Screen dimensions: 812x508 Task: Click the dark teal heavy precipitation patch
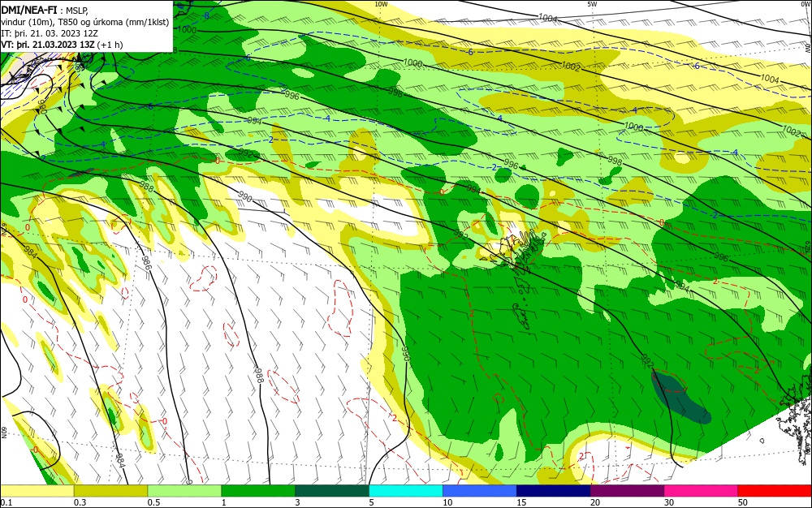(x=681, y=398)
